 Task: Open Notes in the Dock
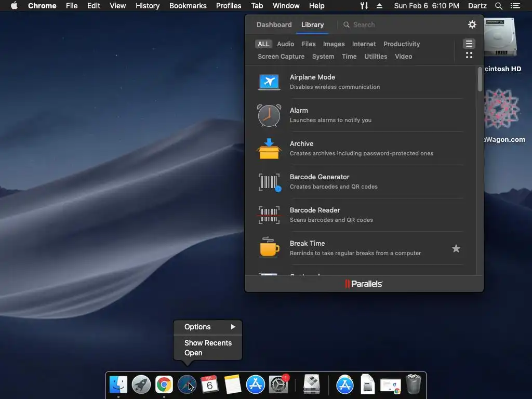point(233,385)
